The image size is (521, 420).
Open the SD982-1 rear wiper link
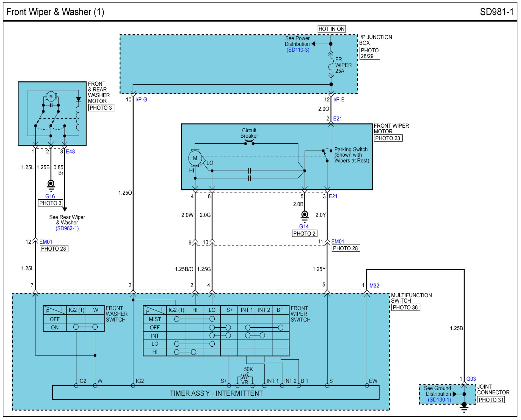[67, 228]
